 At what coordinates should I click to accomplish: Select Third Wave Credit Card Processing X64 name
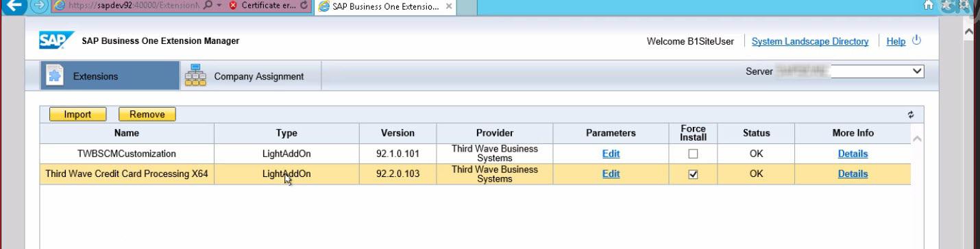[x=127, y=174]
